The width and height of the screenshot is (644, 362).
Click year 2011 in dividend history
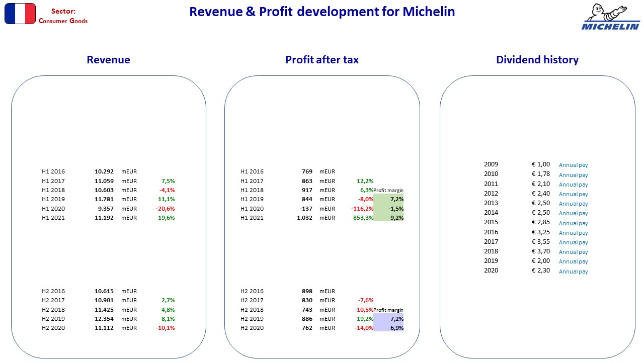pos(491,184)
